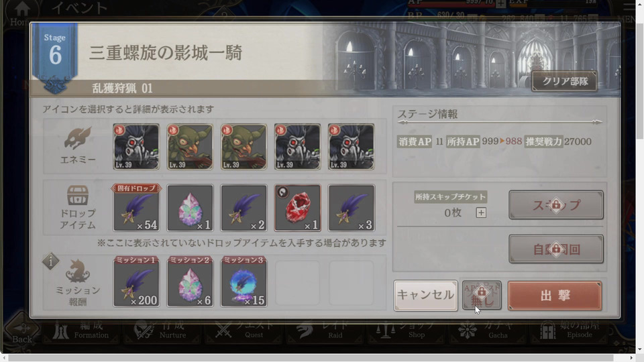The width and height of the screenshot is (644, 362).
Task: Click the locked 自動周回 button
Action: click(x=555, y=249)
